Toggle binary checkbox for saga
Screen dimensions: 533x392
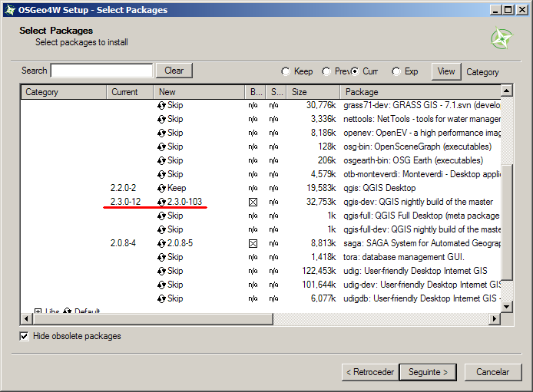point(253,244)
